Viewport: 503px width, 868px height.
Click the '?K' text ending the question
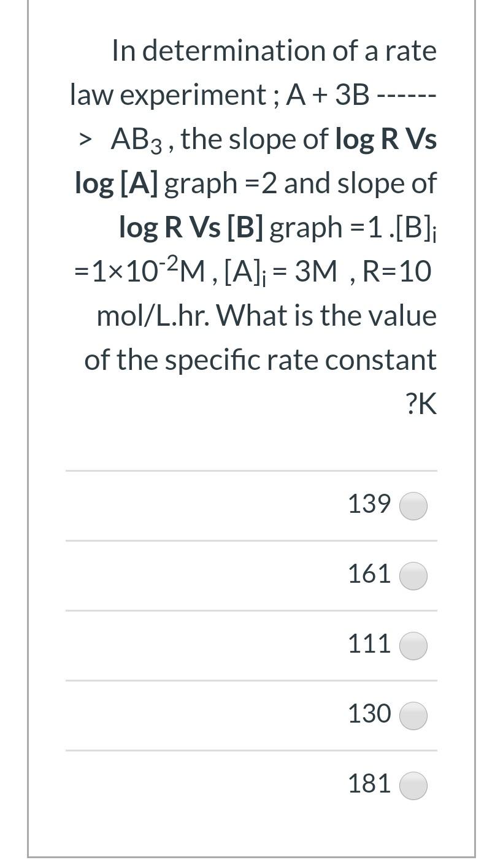pyautogui.click(x=421, y=404)
